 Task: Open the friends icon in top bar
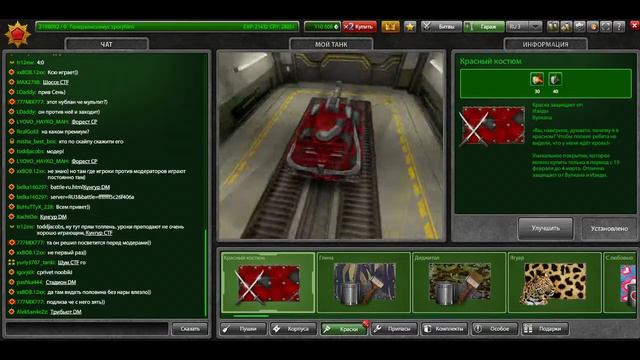tap(553, 27)
